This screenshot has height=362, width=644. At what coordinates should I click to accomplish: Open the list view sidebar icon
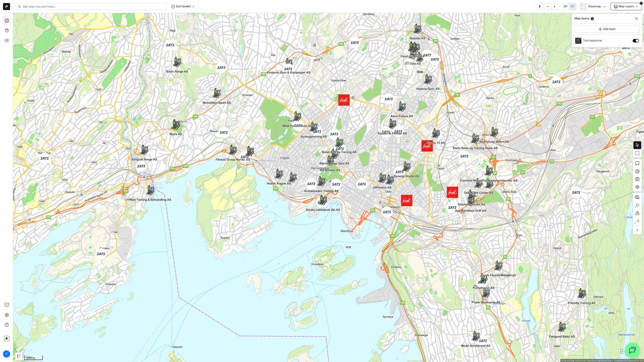coord(7,40)
